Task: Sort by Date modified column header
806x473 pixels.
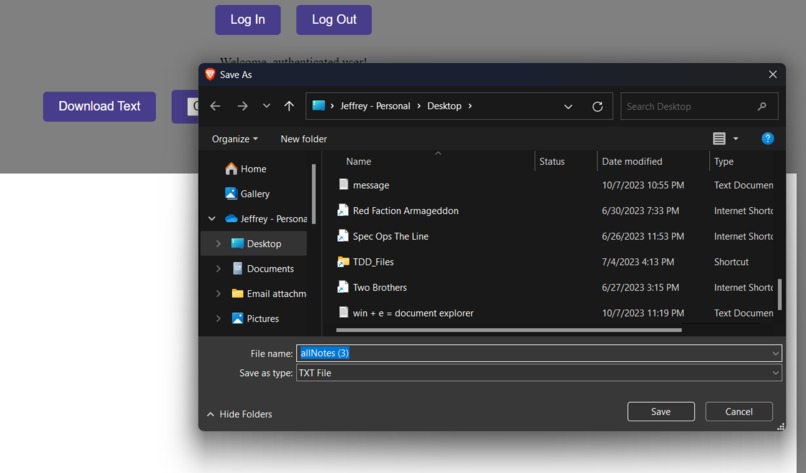Action: [x=632, y=161]
